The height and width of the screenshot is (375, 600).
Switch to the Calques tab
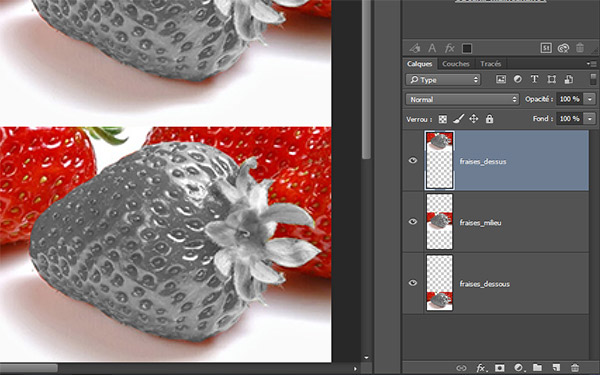click(419, 64)
